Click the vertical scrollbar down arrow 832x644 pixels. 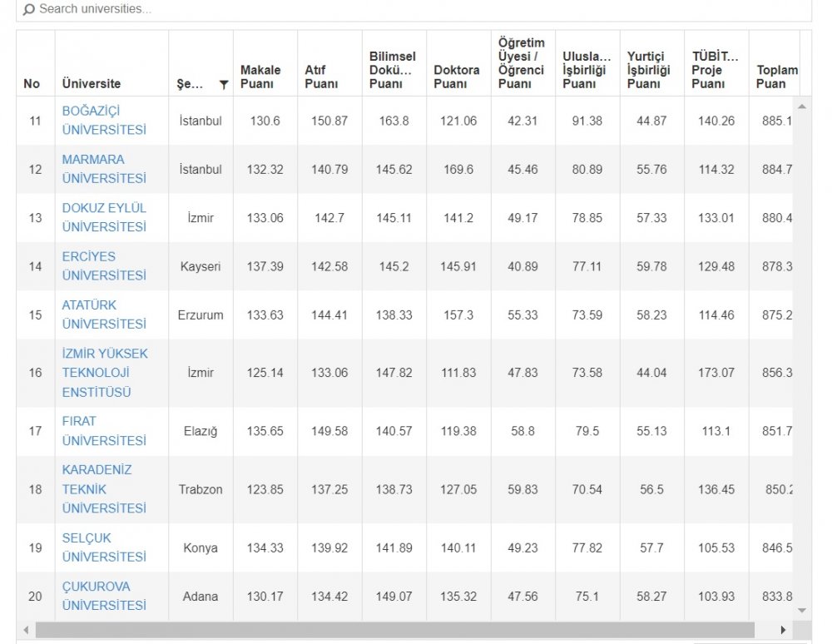click(802, 611)
